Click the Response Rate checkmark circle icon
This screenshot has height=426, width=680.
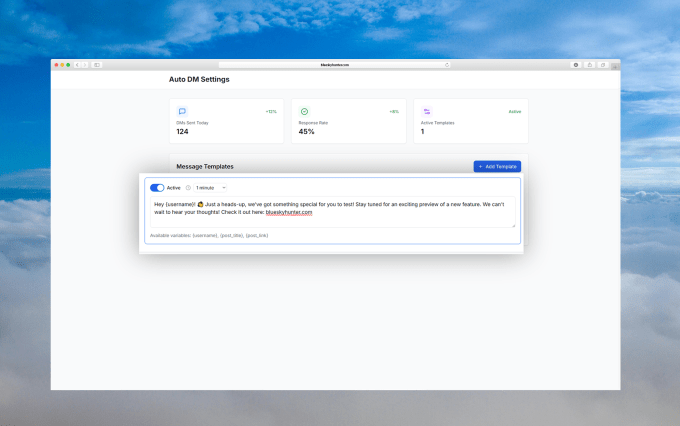point(304,111)
